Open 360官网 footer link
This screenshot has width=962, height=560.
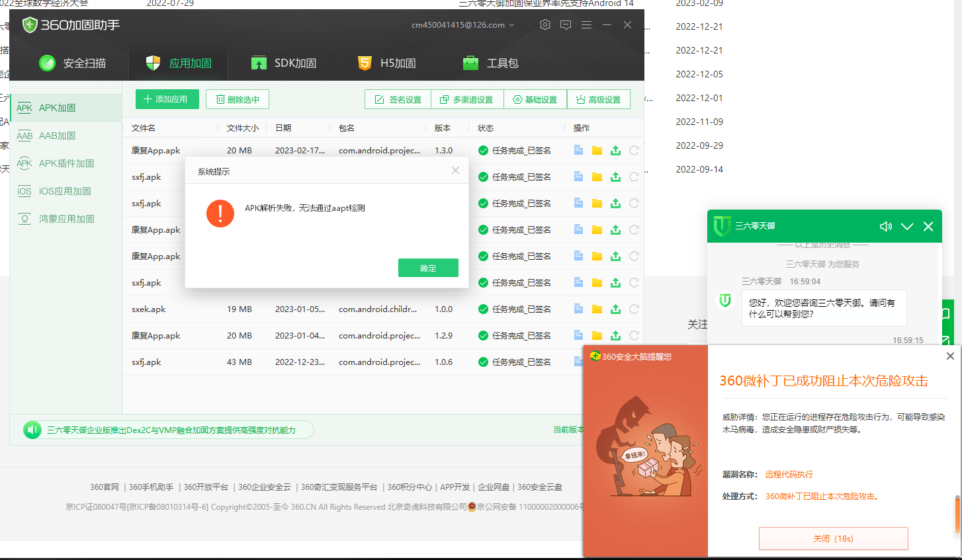tap(105, 487)
